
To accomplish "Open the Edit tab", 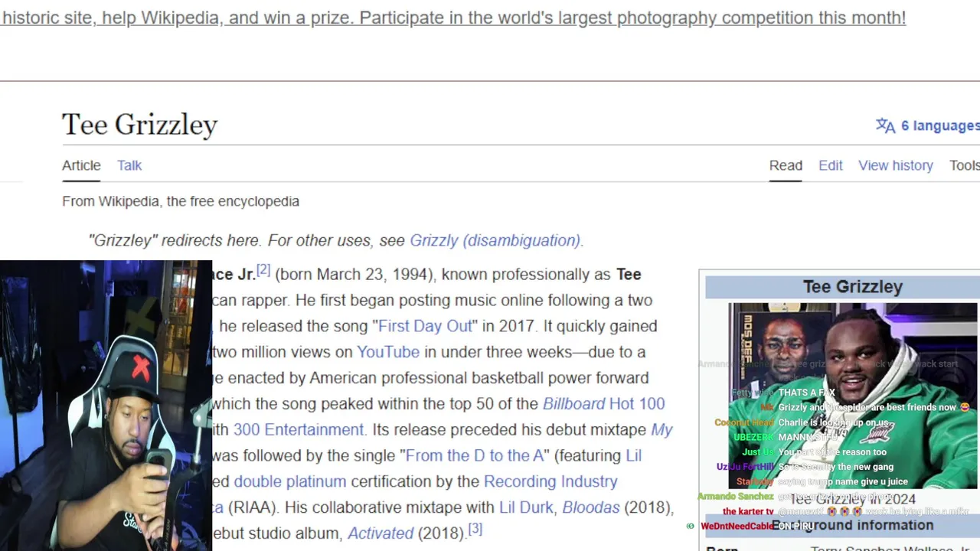I will (831, 165).
